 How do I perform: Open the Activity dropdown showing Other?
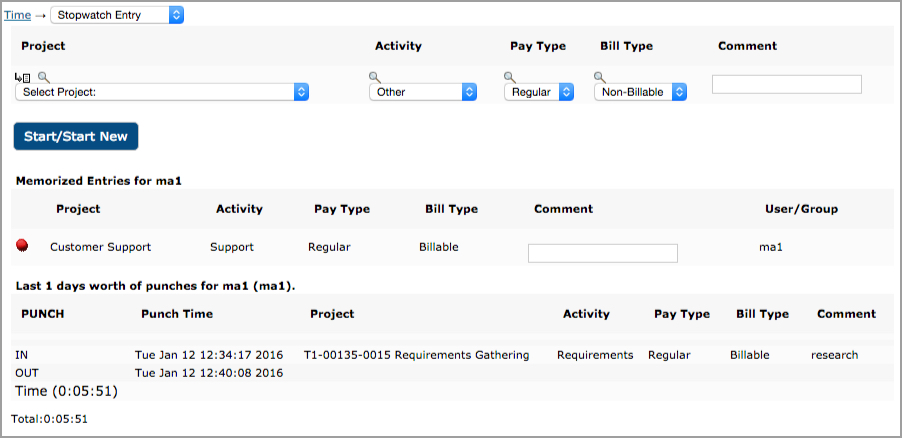pos(423,92)
